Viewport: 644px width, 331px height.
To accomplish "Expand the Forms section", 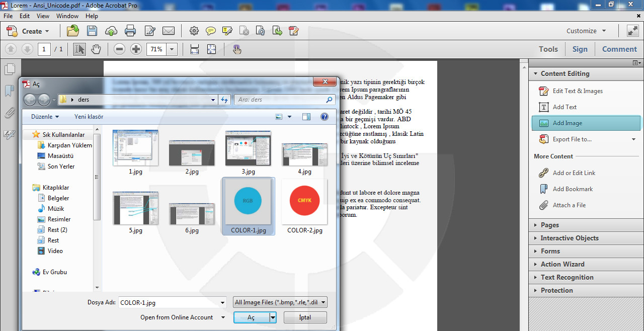I will click(586, 251).
